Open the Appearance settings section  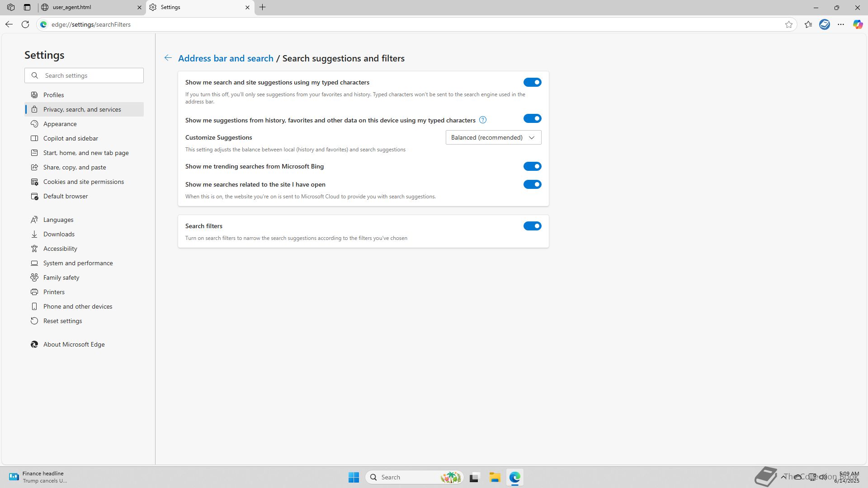pyautogui.click(x=60, y=124)
